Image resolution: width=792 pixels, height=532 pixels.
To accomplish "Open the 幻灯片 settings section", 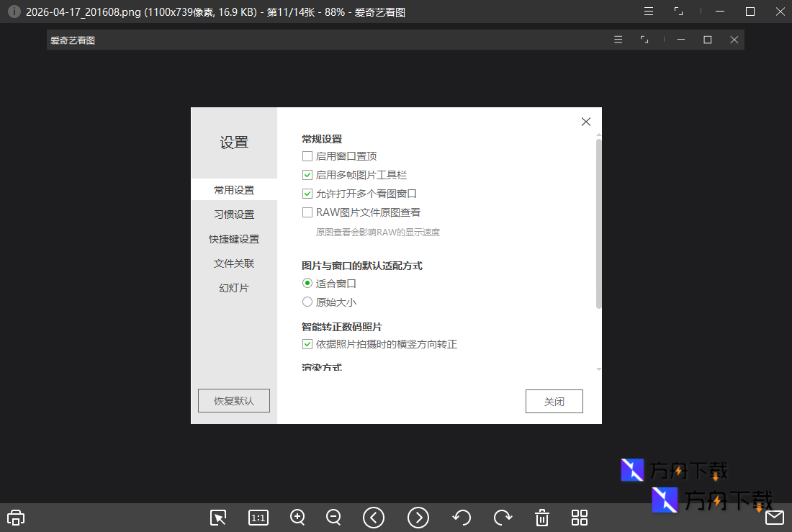I will tap(234, 287).
